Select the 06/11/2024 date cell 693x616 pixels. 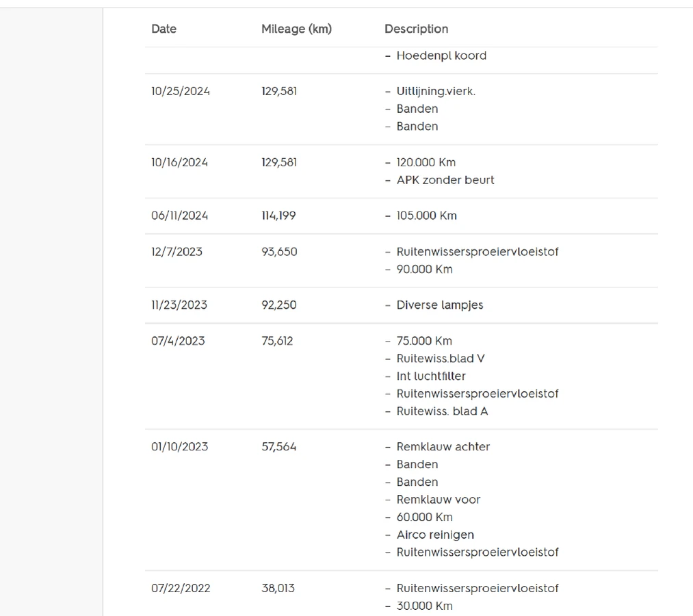click(179, 216)
